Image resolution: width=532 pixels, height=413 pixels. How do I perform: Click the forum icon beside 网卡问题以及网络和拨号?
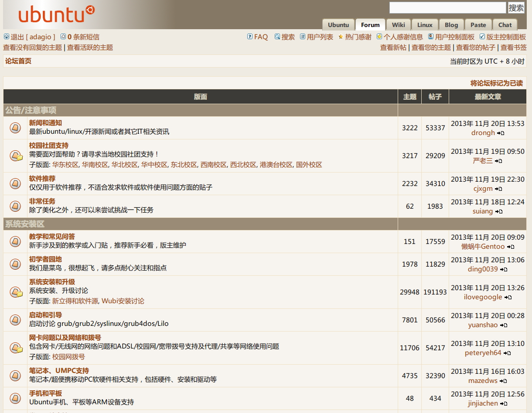click(x=16, y=348)
